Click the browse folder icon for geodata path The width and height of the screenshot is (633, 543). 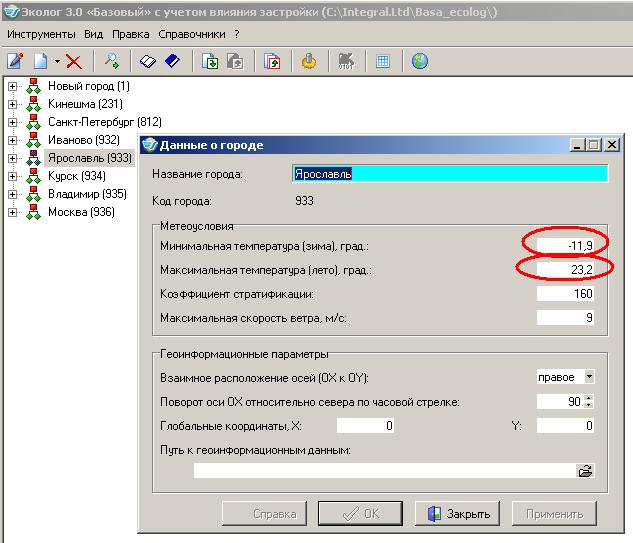(585, 471)
